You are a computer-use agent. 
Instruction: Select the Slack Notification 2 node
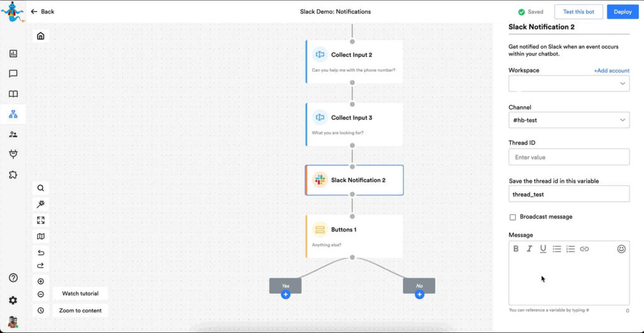click(x=354, y=180)
